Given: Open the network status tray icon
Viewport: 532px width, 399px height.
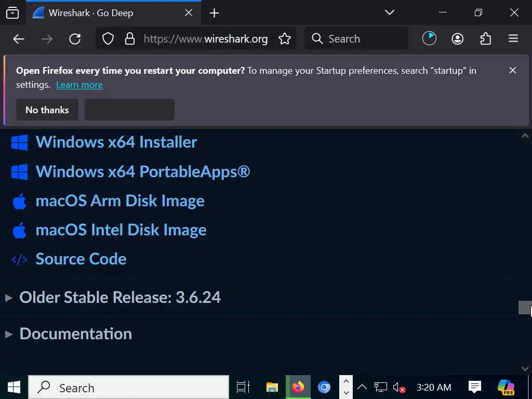Looking at the screenshot, I should tap(380, 387).
